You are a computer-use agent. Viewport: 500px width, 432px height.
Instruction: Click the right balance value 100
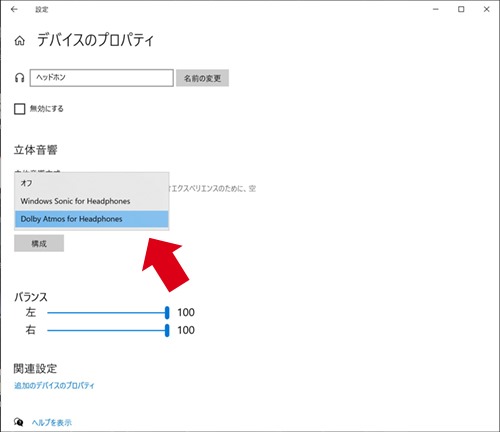pos(186,330)
